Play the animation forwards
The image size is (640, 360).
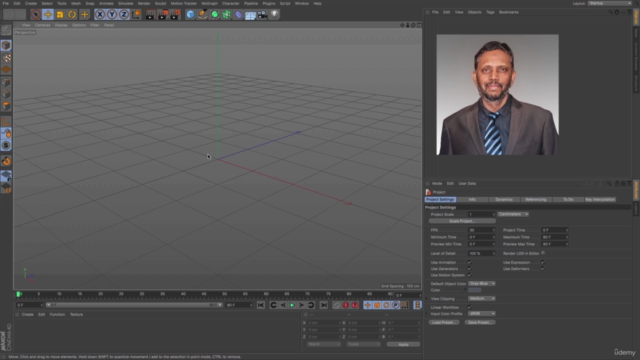292,305
